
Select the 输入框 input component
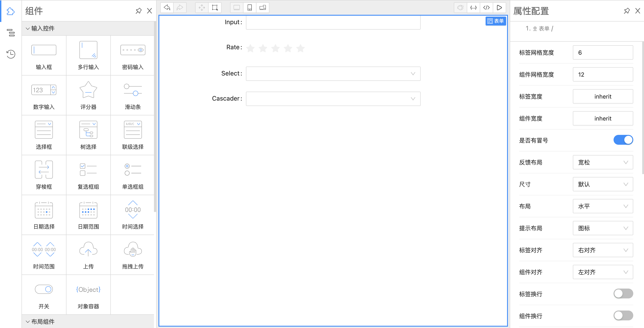[44, 55]
